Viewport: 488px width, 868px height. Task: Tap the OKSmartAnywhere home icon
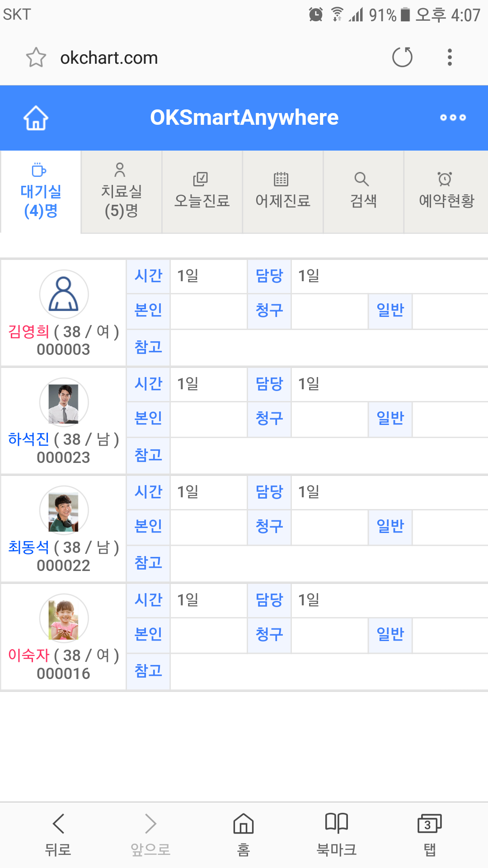click(36, 118)
